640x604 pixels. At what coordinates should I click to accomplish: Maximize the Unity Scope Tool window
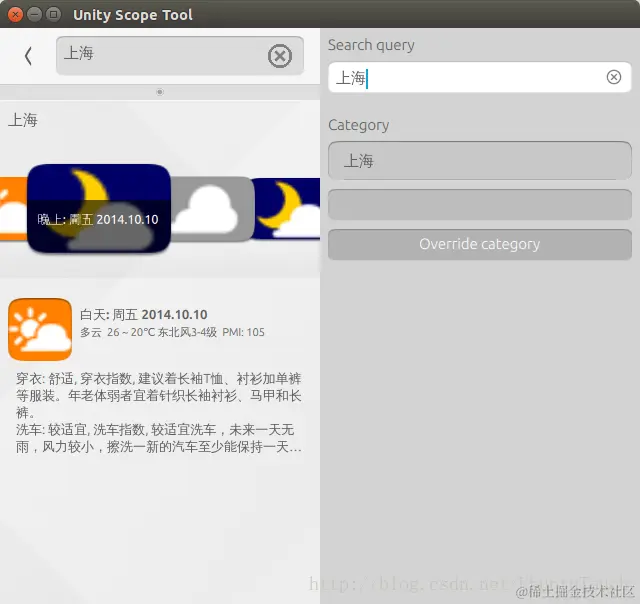coord(53,15)
